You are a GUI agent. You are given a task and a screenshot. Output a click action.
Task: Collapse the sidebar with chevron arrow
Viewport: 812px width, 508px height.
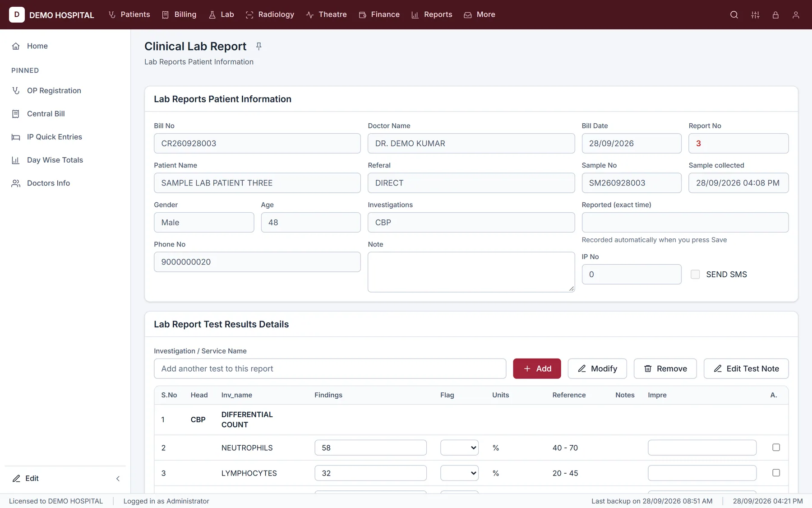tap(118, 479)
